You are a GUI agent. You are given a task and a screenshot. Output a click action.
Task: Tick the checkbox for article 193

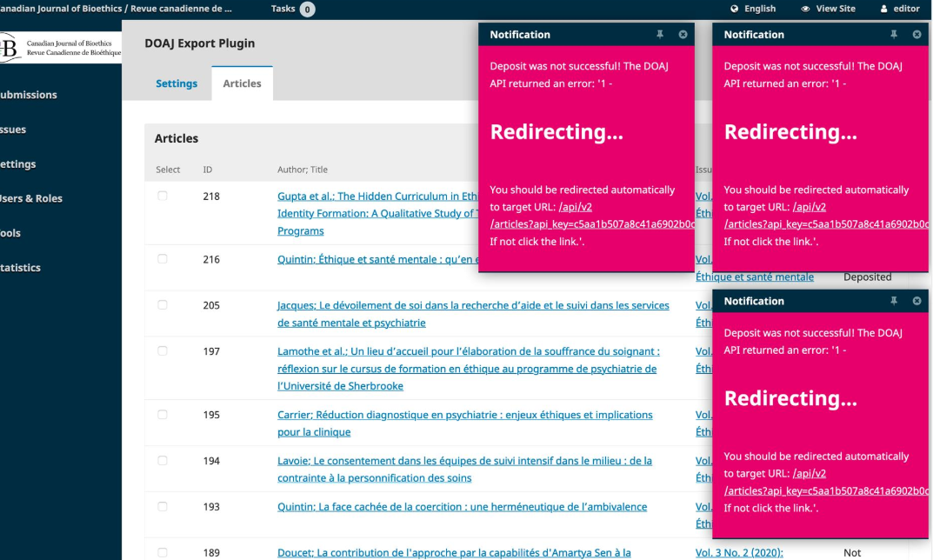163,506
